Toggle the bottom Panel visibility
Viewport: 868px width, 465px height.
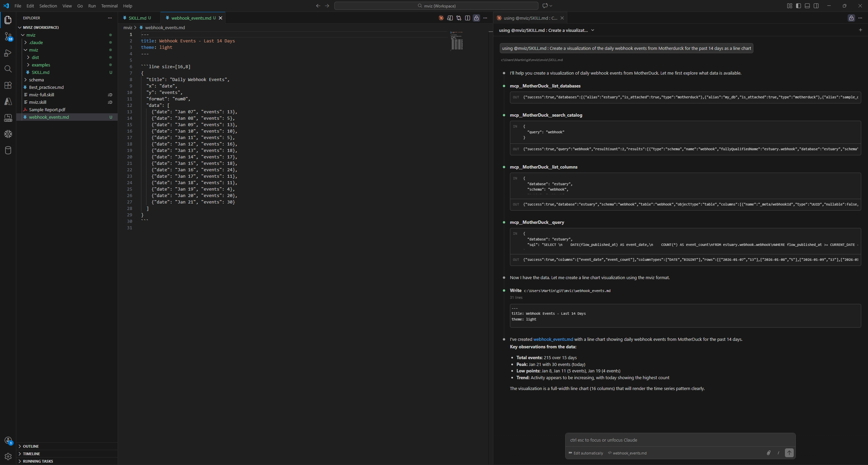[x=807, y=6]
